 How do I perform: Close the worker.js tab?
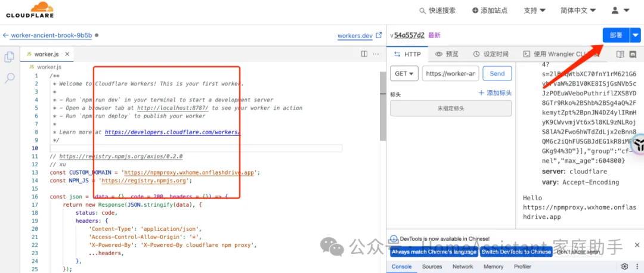(67, 54)
